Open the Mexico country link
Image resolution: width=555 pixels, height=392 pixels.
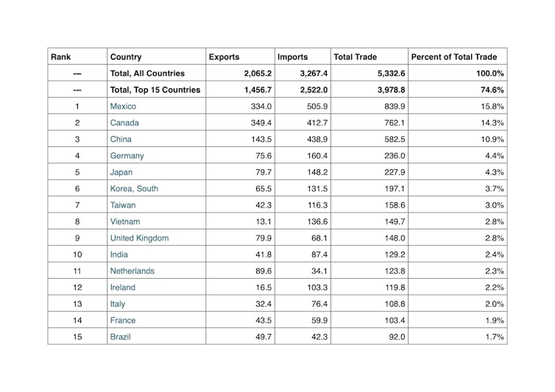[122, 107]
